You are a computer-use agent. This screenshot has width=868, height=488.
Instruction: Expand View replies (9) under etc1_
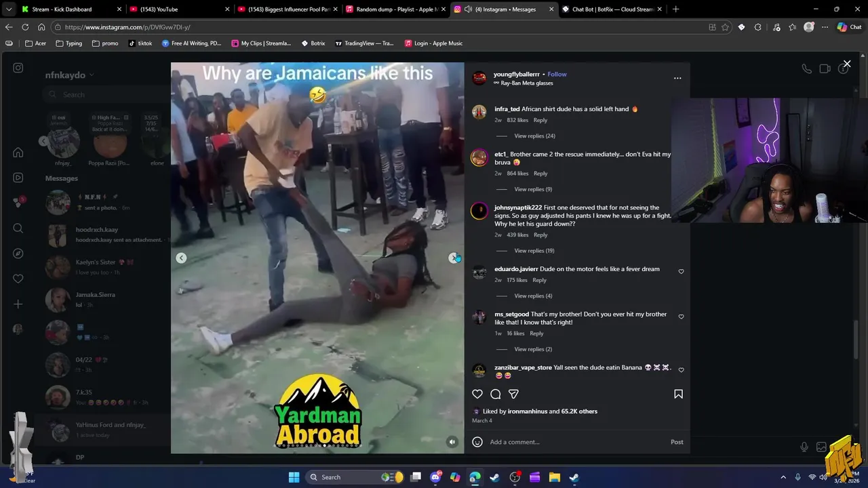[x=533, y=189]
